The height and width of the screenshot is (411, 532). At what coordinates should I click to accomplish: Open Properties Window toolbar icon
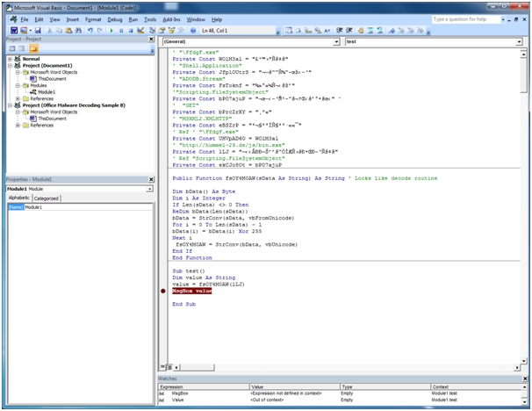click(x=162, y=31)
